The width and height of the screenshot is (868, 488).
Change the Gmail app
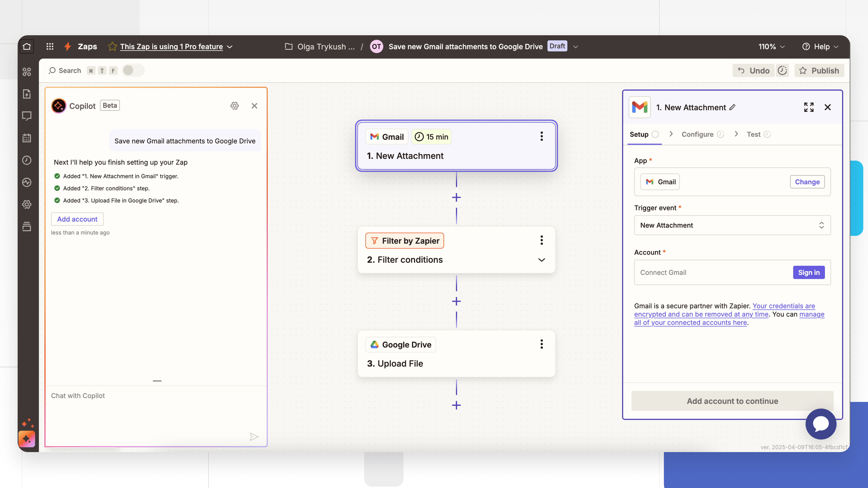807,182
